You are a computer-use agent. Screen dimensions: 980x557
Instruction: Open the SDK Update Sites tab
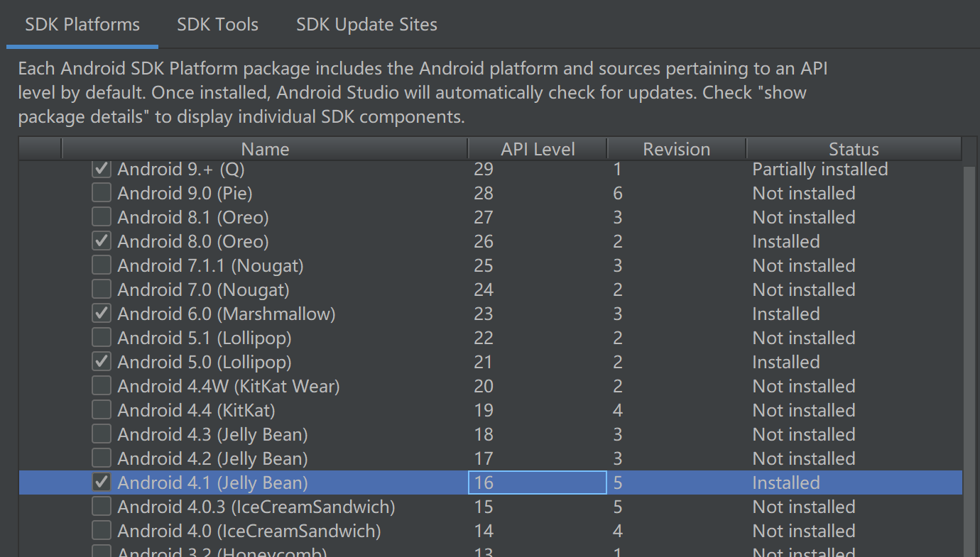click(366, 25)
